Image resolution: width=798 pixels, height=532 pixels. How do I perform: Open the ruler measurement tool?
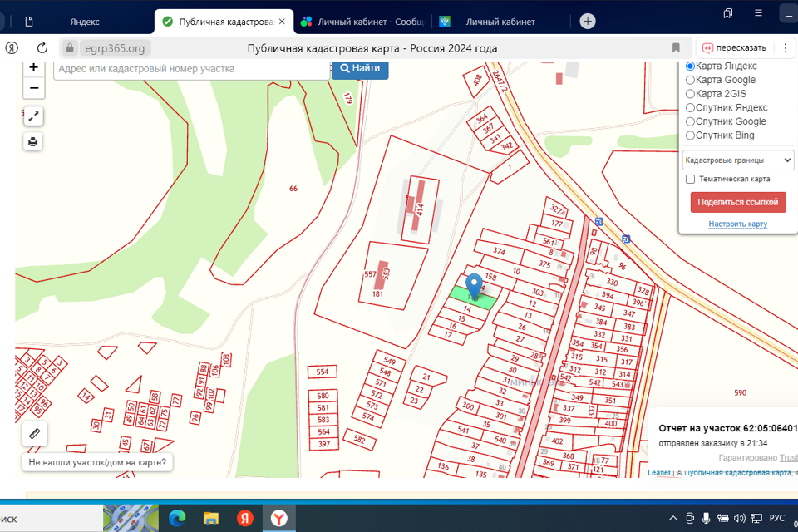34,433
